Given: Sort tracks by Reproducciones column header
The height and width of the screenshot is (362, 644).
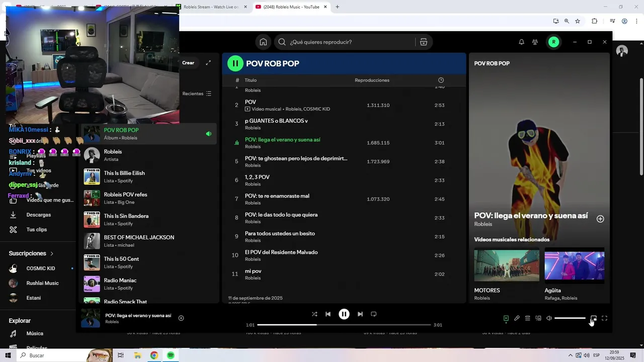Looking at the screenshot, I should point(372,80).
